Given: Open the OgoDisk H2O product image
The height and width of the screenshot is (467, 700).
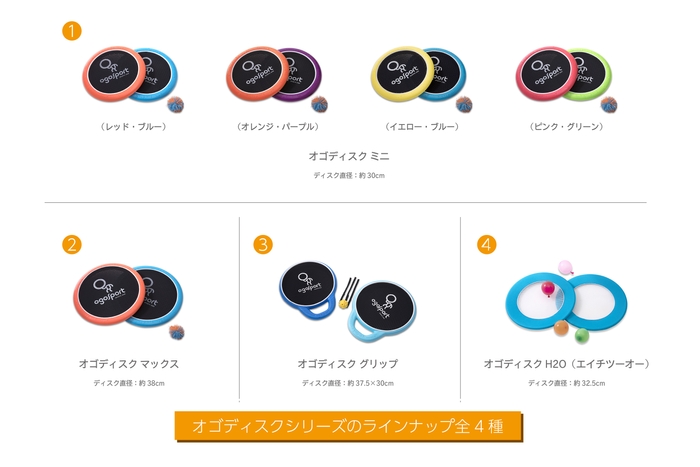Looking at the screenshot, I should 566,303.
